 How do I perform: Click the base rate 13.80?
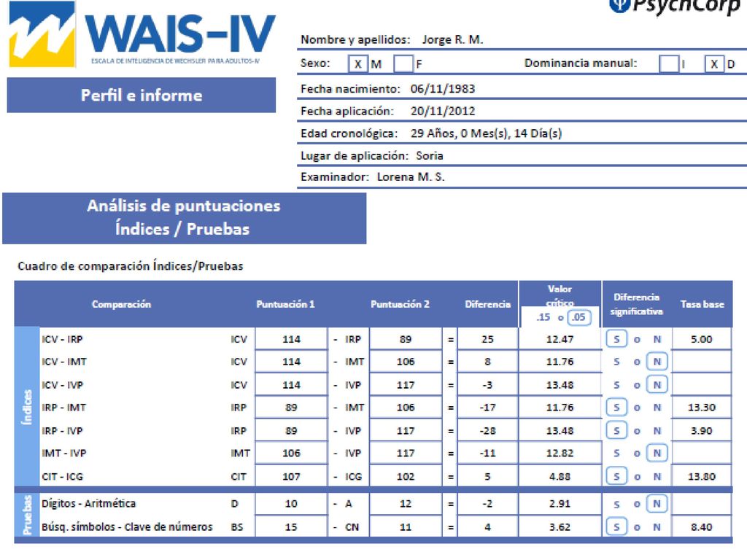[x=701, y=476]
